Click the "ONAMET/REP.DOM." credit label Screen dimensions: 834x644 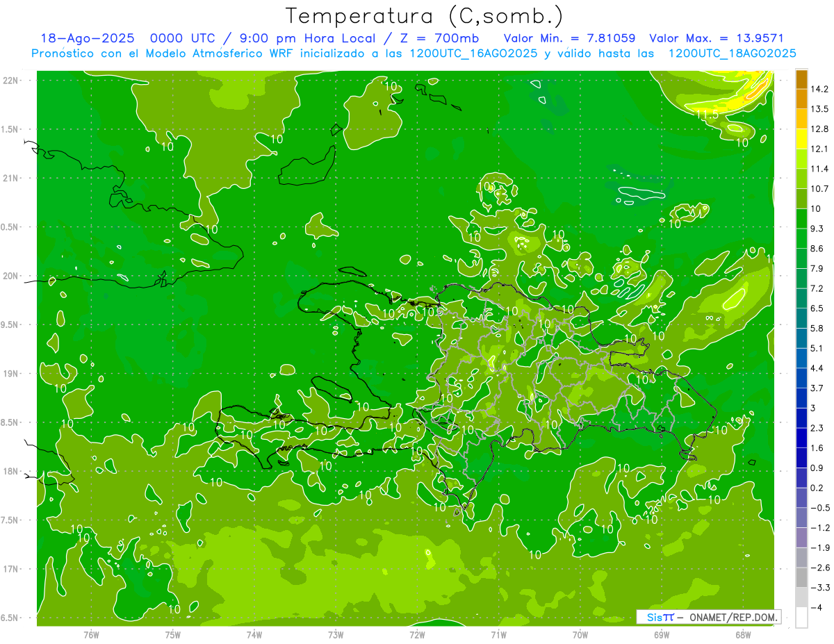(x=733, y=617)
